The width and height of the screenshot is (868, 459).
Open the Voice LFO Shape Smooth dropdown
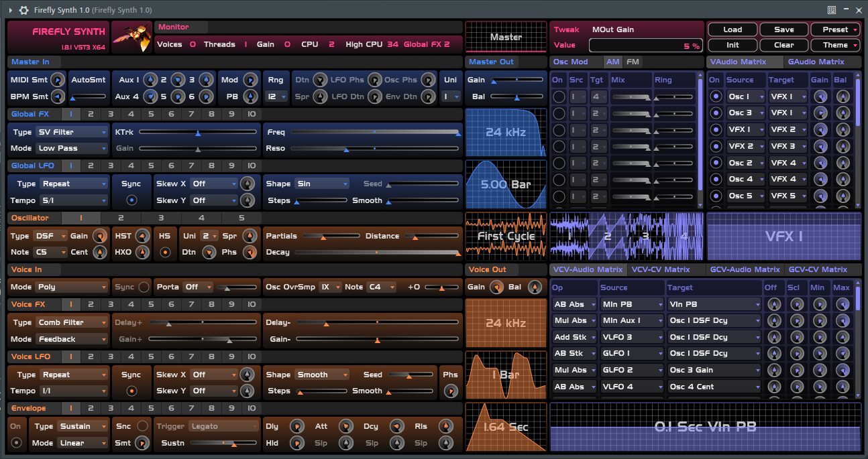322,375
